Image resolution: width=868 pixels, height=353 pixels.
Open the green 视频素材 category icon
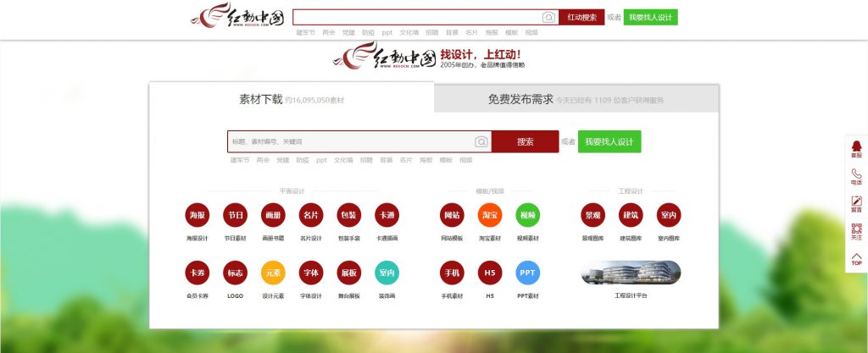click(527, 216)
